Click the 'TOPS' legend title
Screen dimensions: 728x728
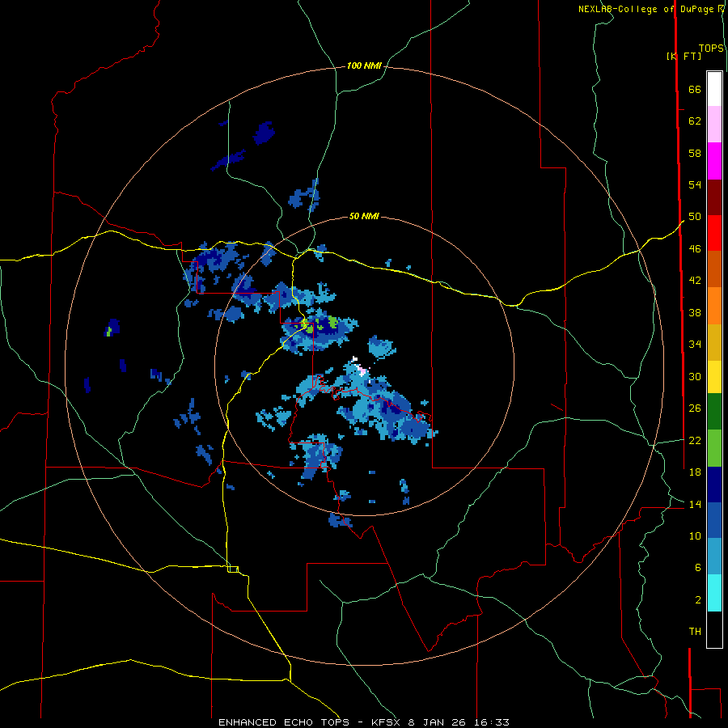tap(711, 48)
